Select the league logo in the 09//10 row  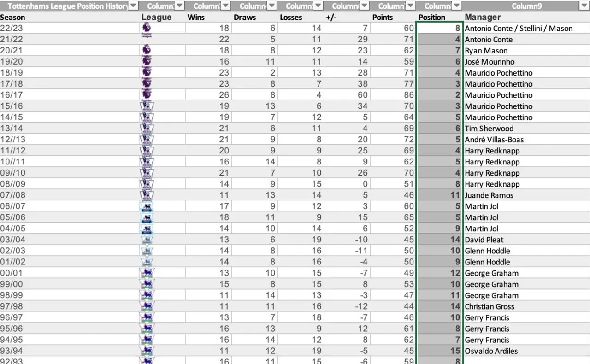tap(147, 172)
